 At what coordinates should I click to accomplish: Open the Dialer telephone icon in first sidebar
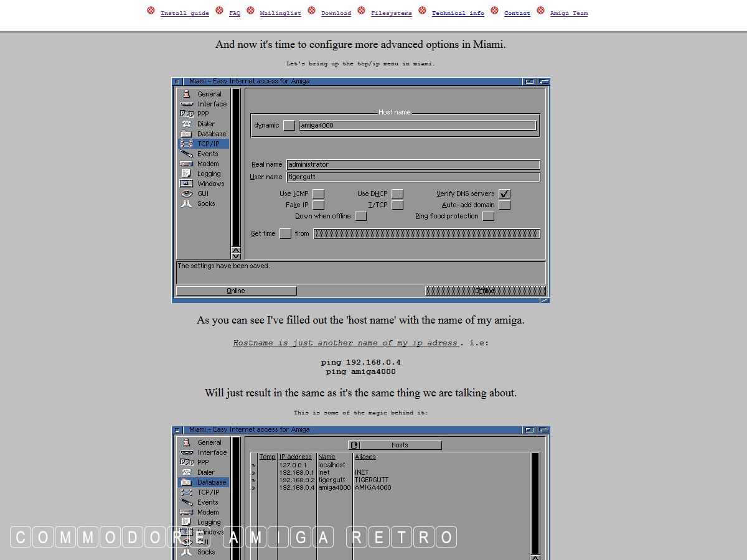(186, 124)
